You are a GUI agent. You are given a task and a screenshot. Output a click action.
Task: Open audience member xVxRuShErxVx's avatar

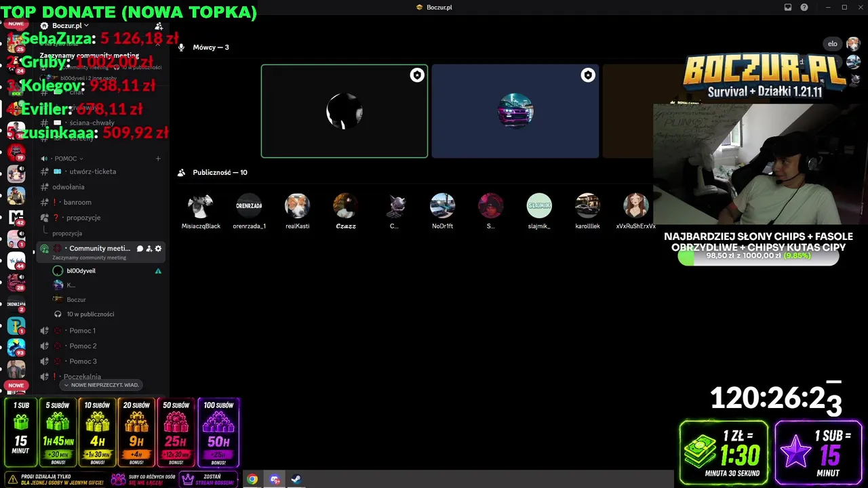point(636,205)
